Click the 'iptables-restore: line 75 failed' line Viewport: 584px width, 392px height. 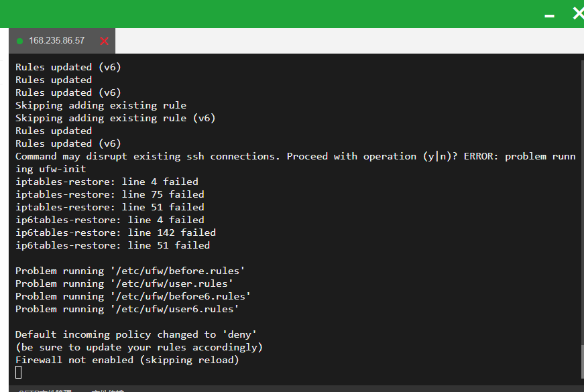coord(109,194)
